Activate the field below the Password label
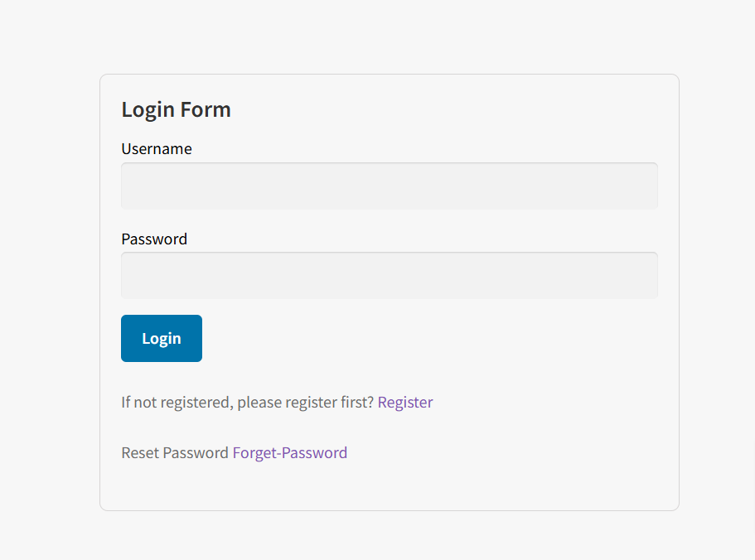The height and width of the screenshot is (560, 755). (x=390, y=276)
